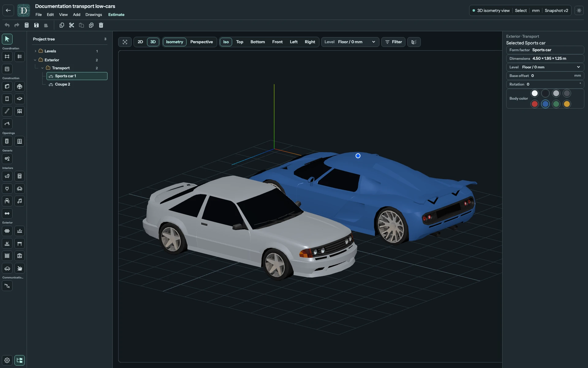The image size is (588, 368).
Task: Select the stairs construction tool
Action: pyautogui.click(x=7, y=111)
